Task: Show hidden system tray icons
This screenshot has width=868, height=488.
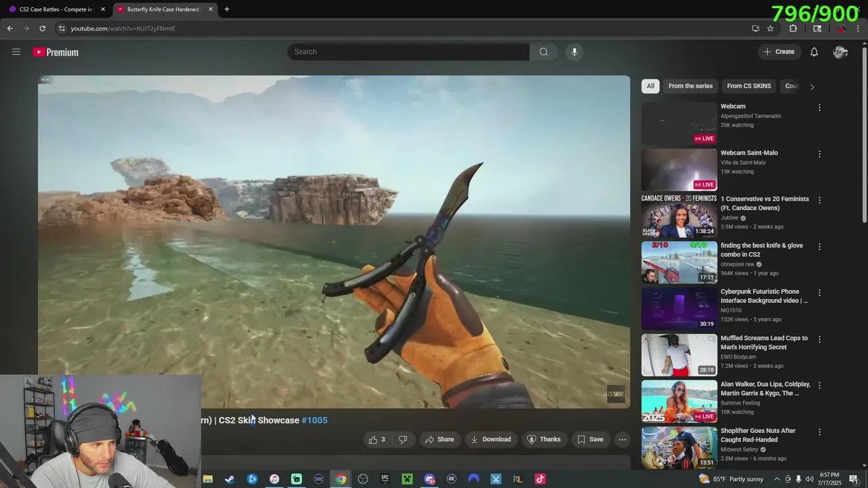Action: click(777, 479)
